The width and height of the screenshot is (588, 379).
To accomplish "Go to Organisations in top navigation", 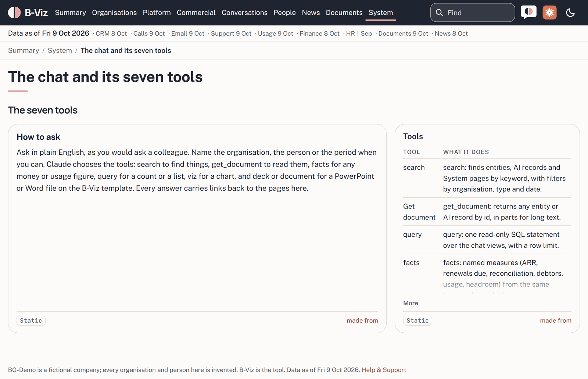I will point(114,12).
